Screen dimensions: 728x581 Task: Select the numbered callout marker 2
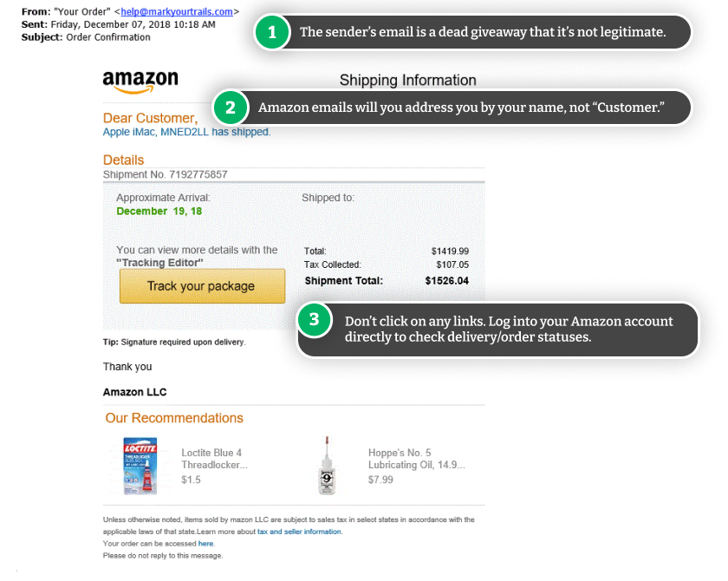pos(231,108)
